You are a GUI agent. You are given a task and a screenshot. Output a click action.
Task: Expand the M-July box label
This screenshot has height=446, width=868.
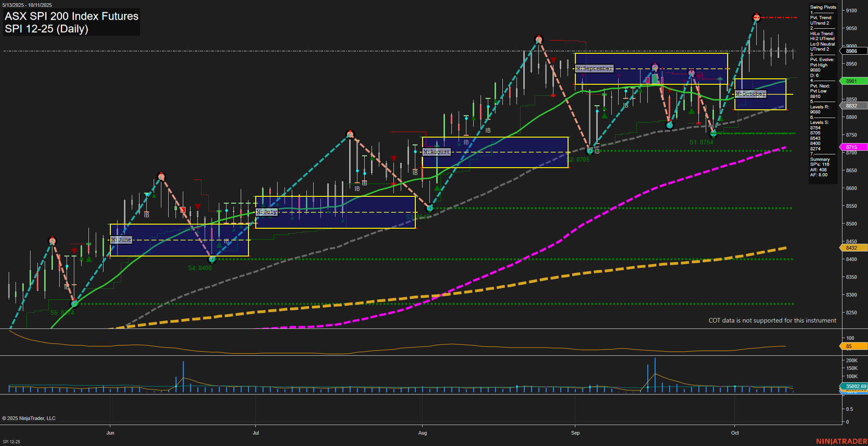point(268,211)
